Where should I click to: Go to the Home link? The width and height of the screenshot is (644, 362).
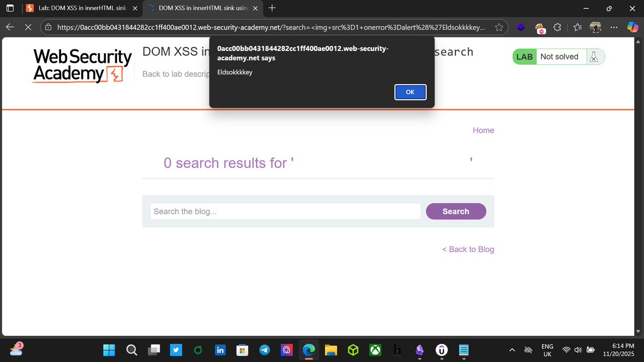(484, 130)
